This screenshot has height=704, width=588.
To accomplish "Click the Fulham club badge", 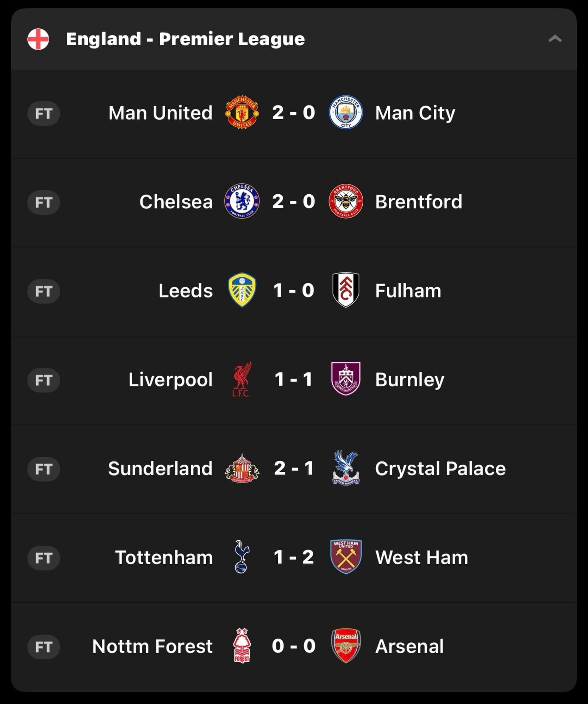I will 346,290.
